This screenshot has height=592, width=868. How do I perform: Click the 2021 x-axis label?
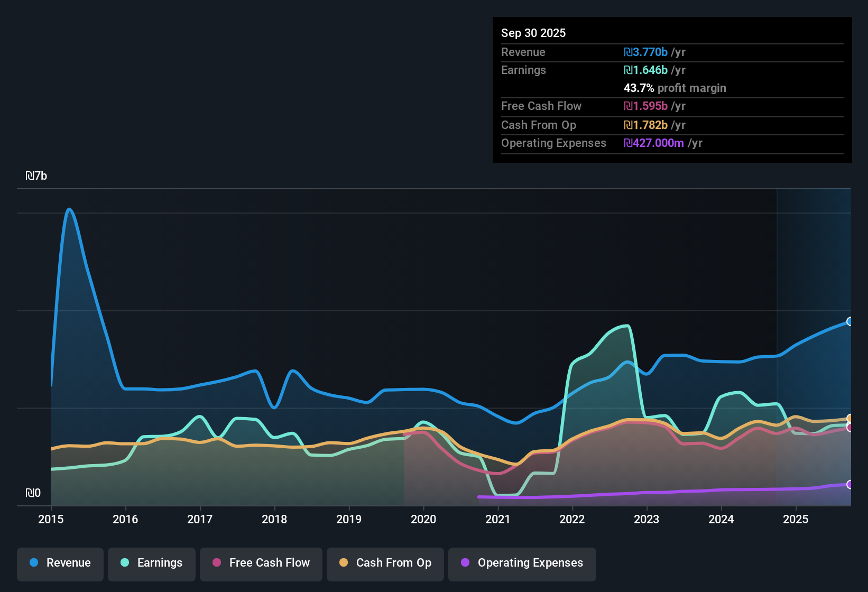tap(498, 520)
